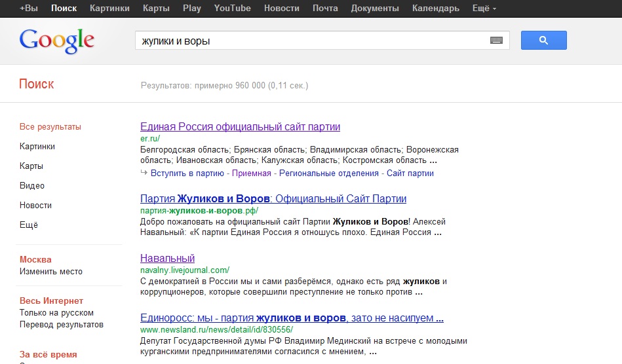Open result 'Единоросс: мы - партия жуликов и воров'
Screen dimensions: 622x364
pyautogui.click(x=292, y=318)
